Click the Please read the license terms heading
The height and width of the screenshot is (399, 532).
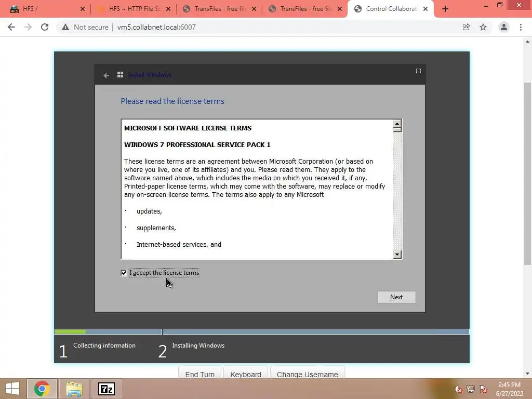[x=172, y=101]
